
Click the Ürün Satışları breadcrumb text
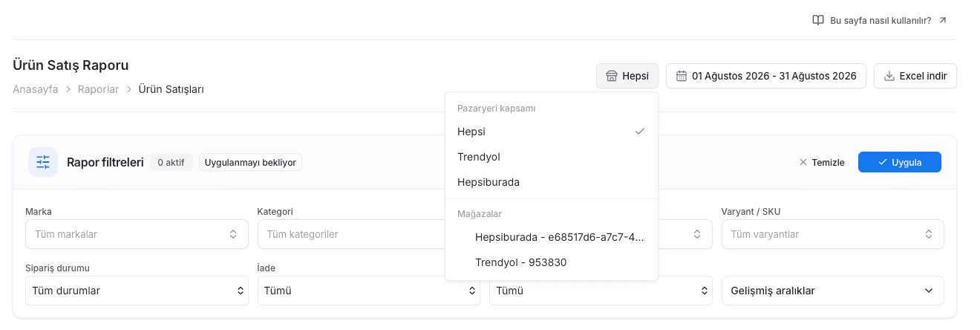click(x=171, y=89)
